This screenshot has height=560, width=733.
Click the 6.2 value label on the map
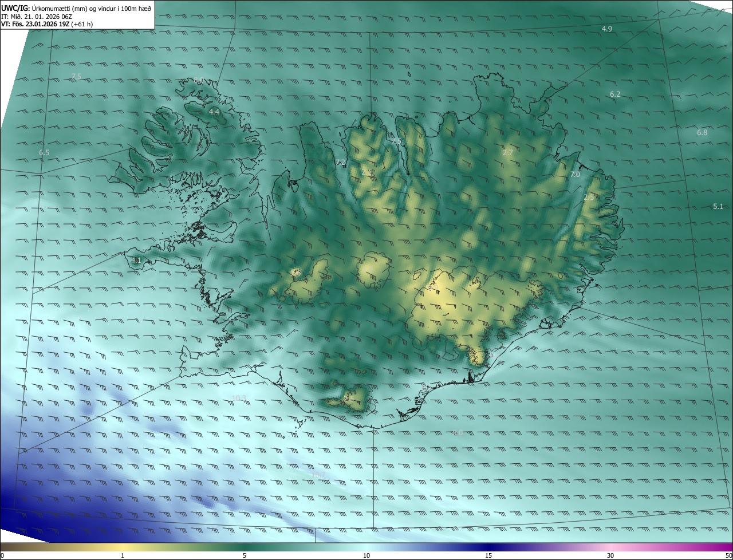click(x=615, y=94)
